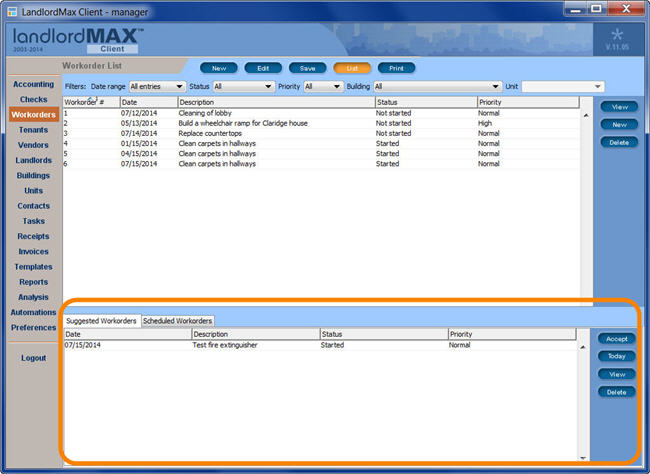This screenshot has height=474, width=650.
Task: Open the Date range dropdown
Action: click(x=157, y=86)
